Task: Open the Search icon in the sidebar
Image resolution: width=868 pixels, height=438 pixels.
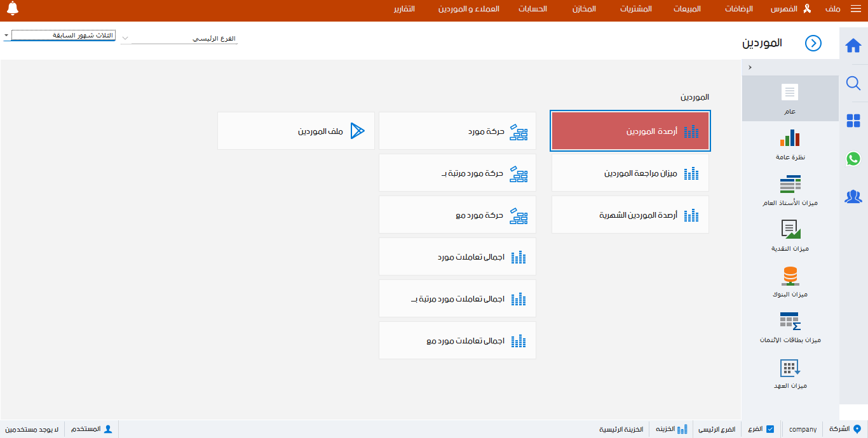Action: [x=854, y=83]
